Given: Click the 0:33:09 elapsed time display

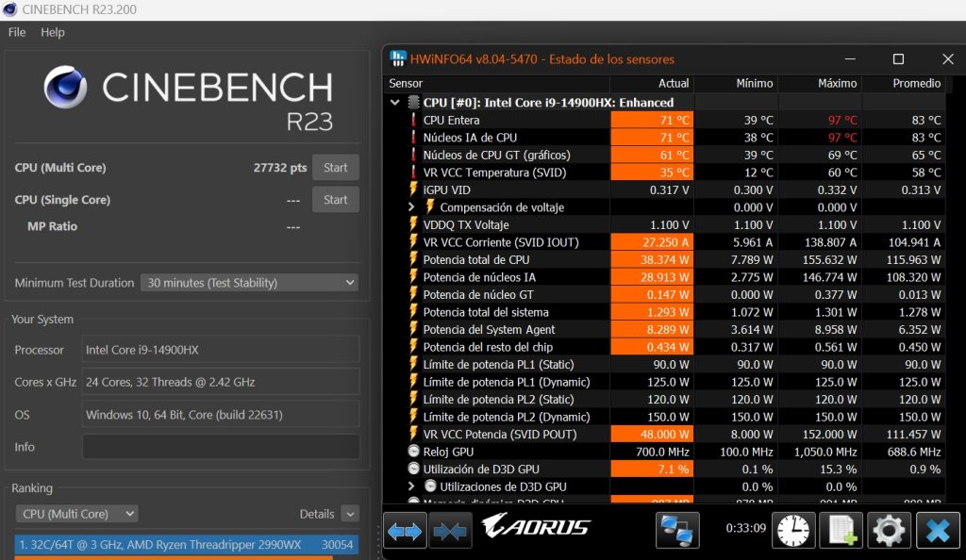Looking at the screenshot, I should [x=745, y=528].
